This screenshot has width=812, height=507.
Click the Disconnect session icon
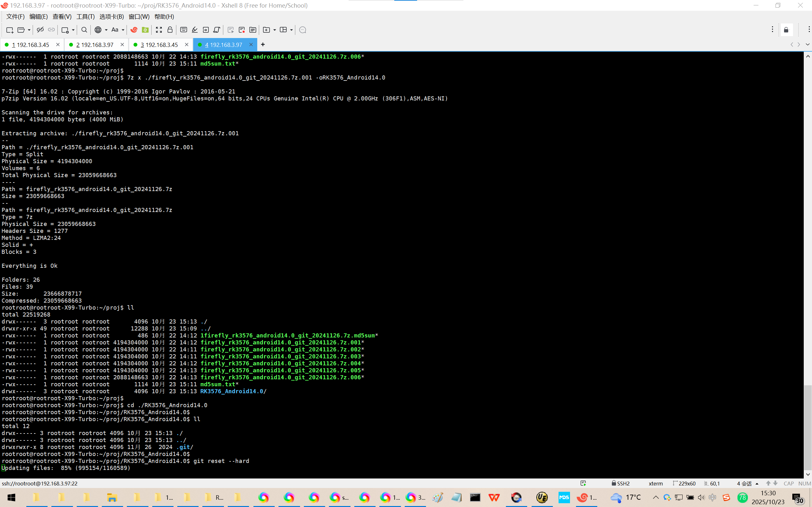point(40,30)
